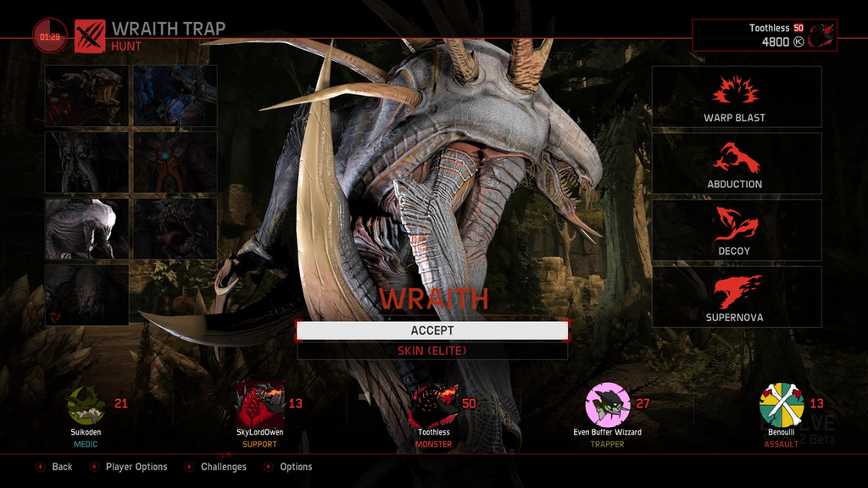Click the Back button prompt icon
Screen dimensions: 868x488
coord(41,467)
